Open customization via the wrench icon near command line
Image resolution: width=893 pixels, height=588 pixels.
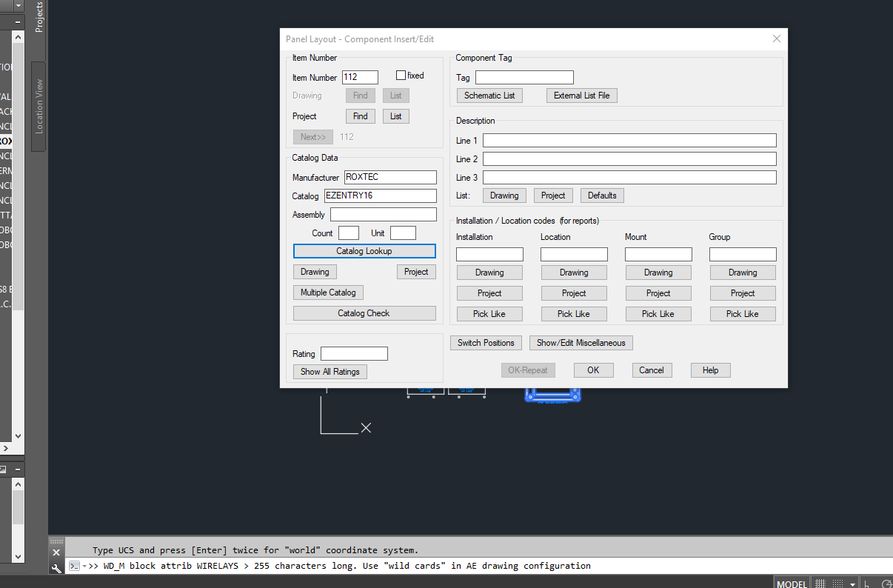pyautogui.click(x=56, y=567)
